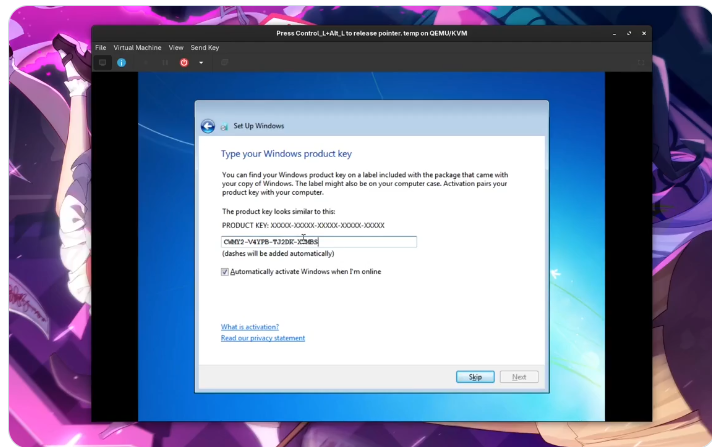The image size is (712, 447).
Task: Show the graphical console view icon
Action: (103, 63)
